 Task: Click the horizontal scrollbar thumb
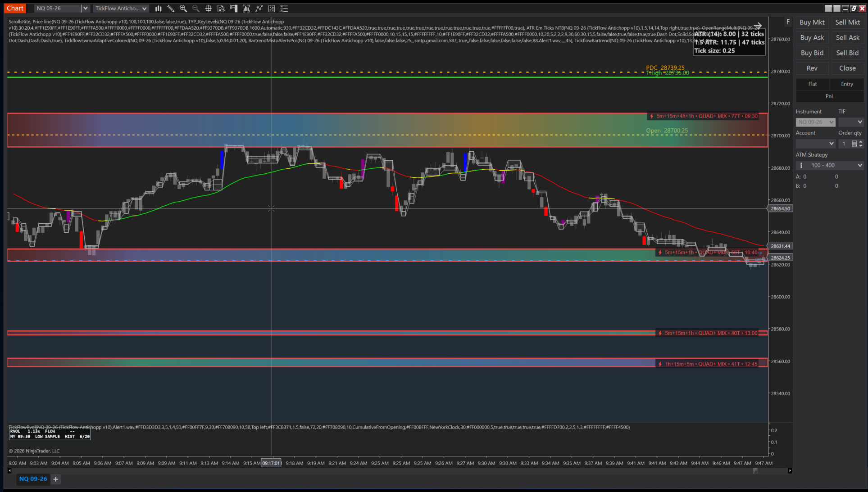click(755, 471)
